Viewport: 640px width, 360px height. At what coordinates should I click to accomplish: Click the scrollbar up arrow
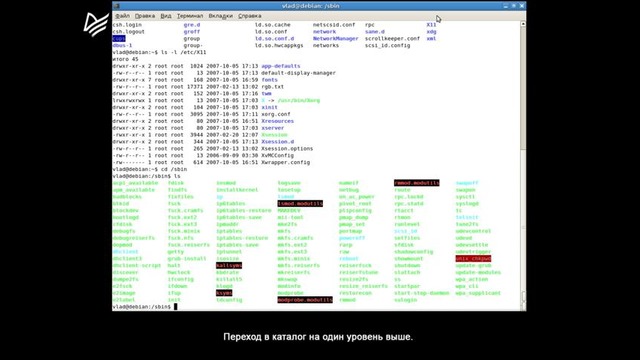(523, 24)
